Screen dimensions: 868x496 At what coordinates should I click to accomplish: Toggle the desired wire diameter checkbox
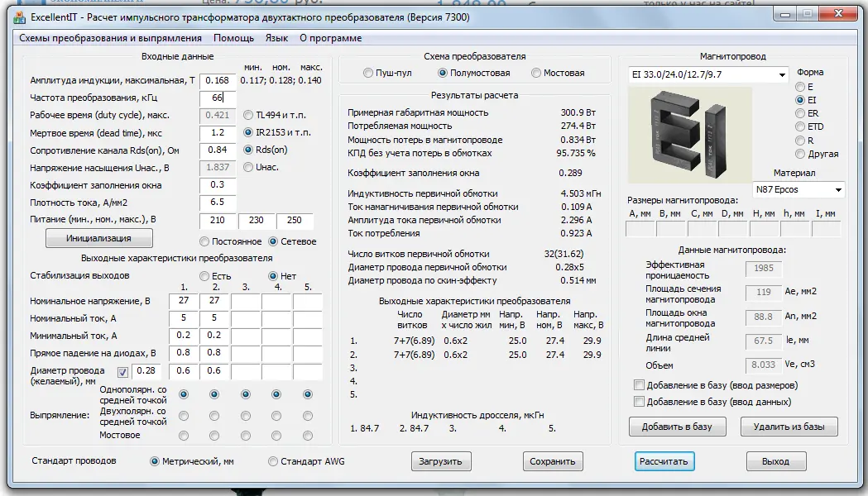[123, 372]
